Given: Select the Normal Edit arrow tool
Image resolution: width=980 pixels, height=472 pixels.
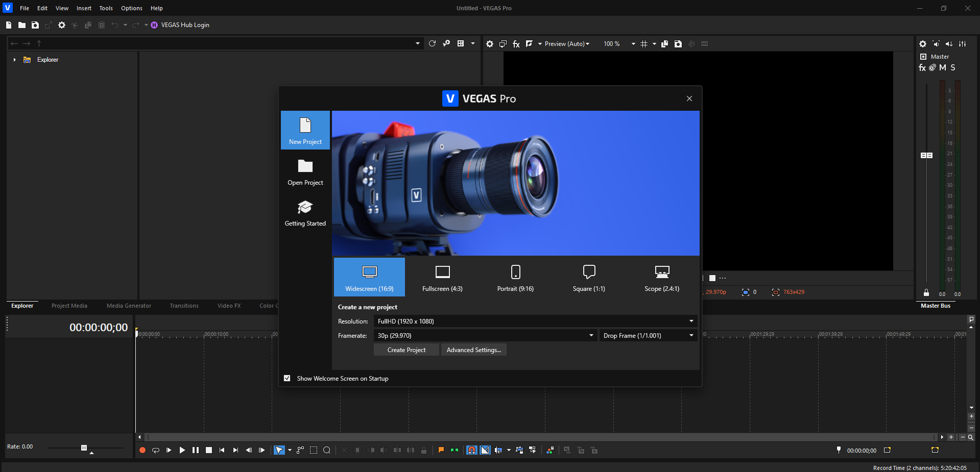Looking at the screenshot, I should tap(279, 450).
